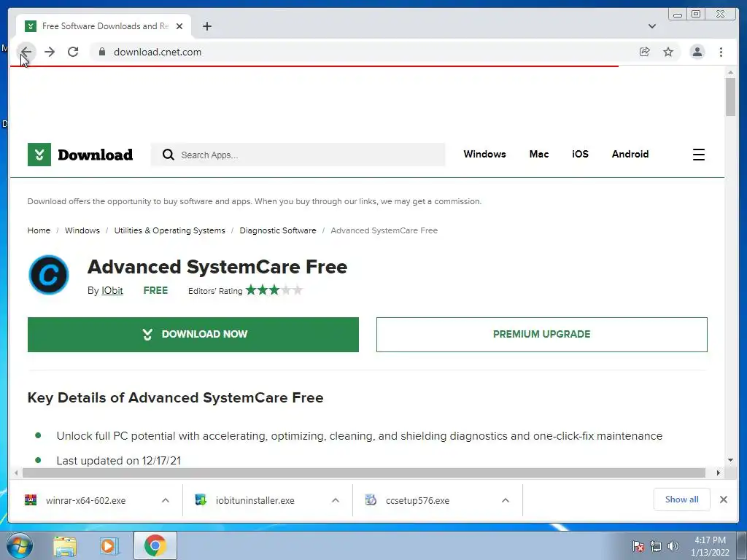Image resolution: width=747 pixels, height=560 pixels.
Task: Click Advanced SystemCare app logo
Action: pos(49,275)
